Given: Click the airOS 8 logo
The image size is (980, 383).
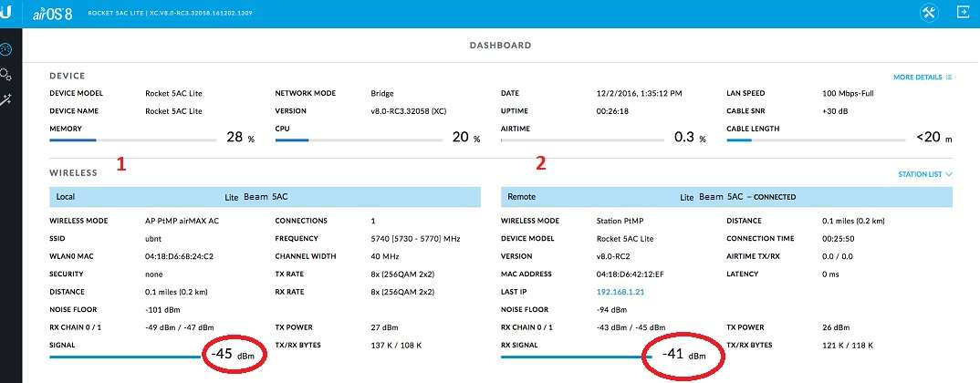Looking at the screenshot, I should (53, 13).
